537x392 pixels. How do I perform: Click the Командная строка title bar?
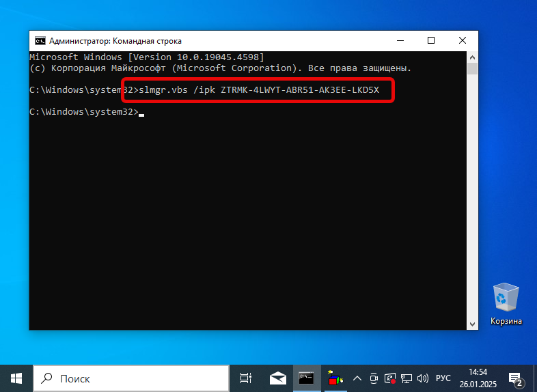[x=239, y=41]
